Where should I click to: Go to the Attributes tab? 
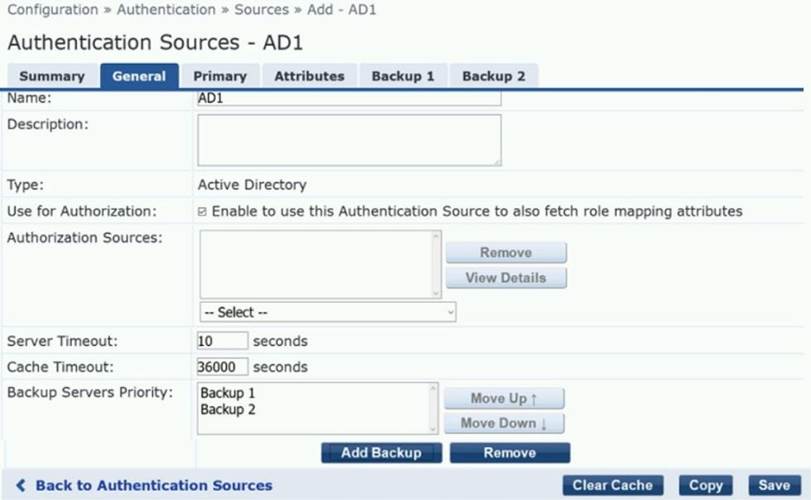(309, 76)
